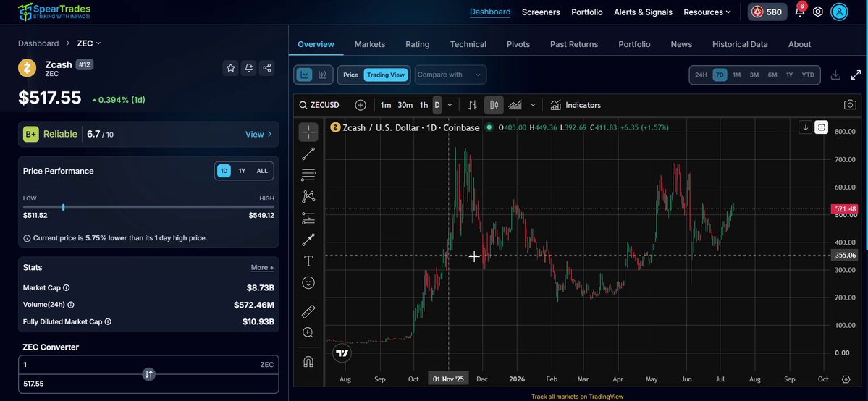Screen dimensions: 868x401
Task: Swap converter currencies
Action: click(148, 374)
